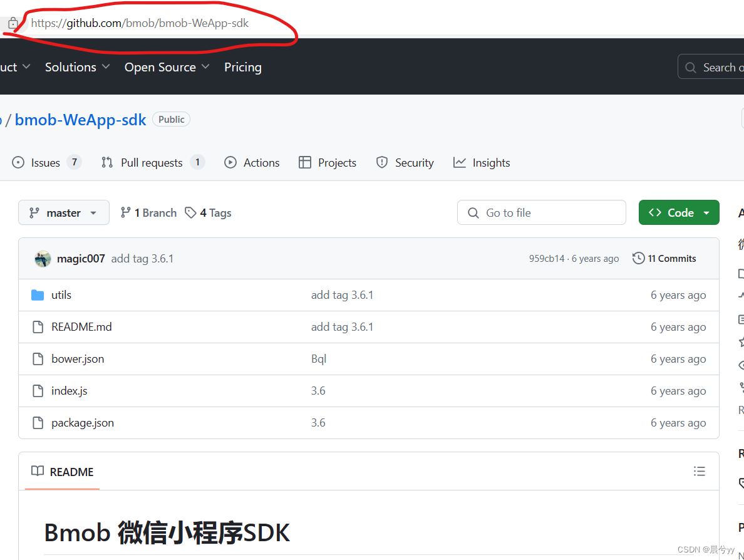View the 1 Branch link

148,212
